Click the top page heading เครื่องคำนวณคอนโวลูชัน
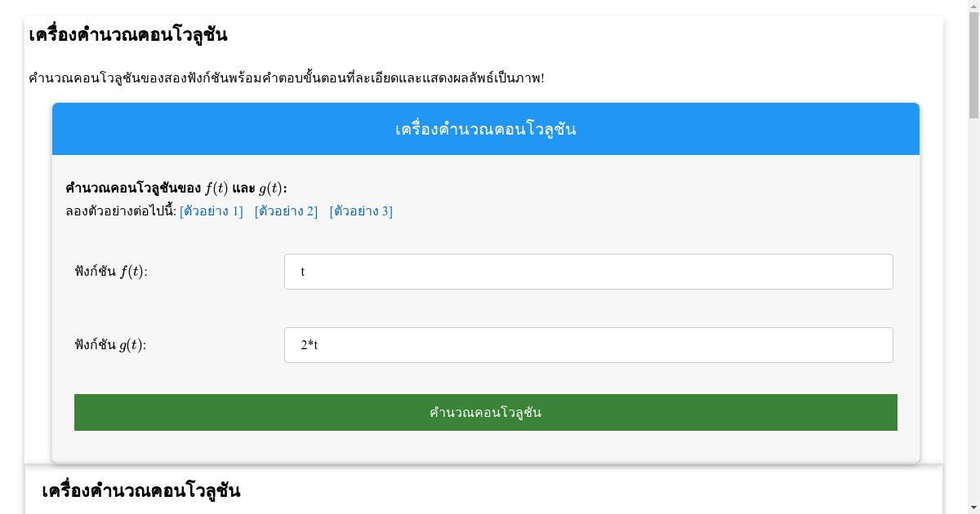This screenshot has height=514, width=980. point(127,35)
